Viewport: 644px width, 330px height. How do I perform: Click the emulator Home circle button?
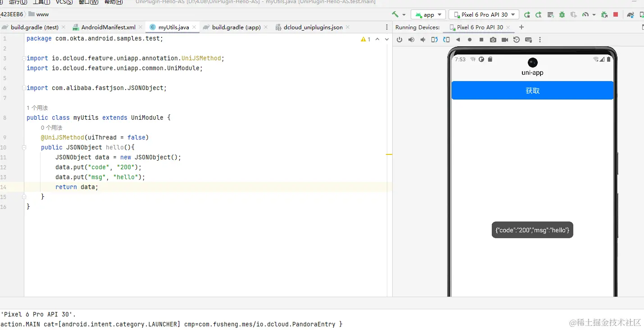pyautogui.click(x=470, y=40)
